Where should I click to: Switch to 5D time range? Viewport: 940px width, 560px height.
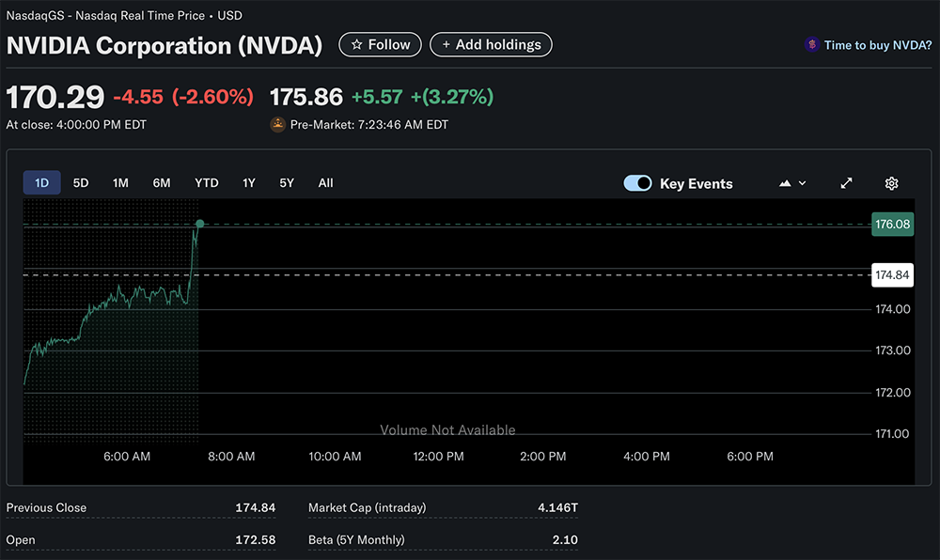coord(81,183)
